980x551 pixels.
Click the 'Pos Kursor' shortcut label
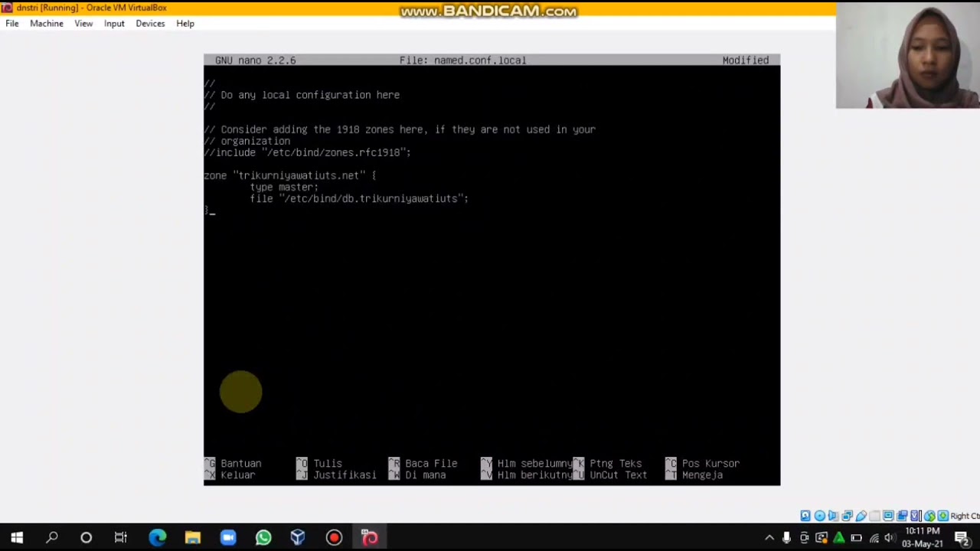pyautogui.click(x=710, y=464)
